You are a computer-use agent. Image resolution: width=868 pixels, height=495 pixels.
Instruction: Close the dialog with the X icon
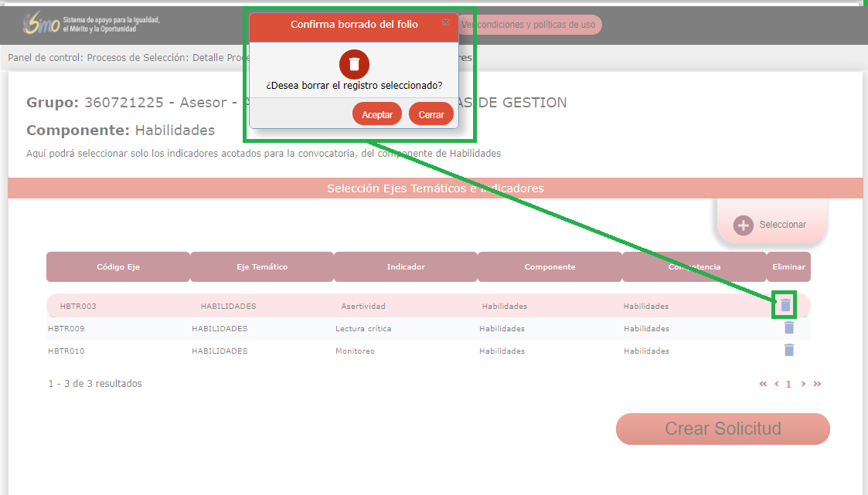click(x=445, y=23)
